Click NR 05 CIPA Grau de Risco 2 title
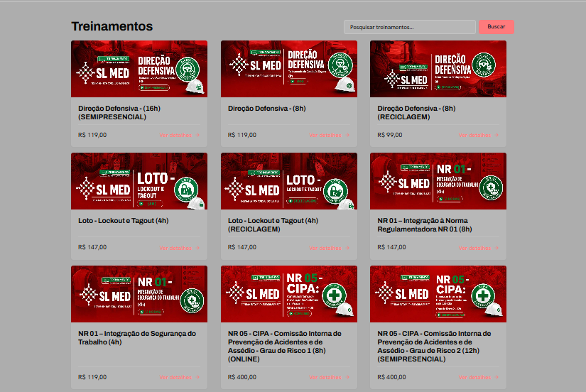 pos(434,346)
